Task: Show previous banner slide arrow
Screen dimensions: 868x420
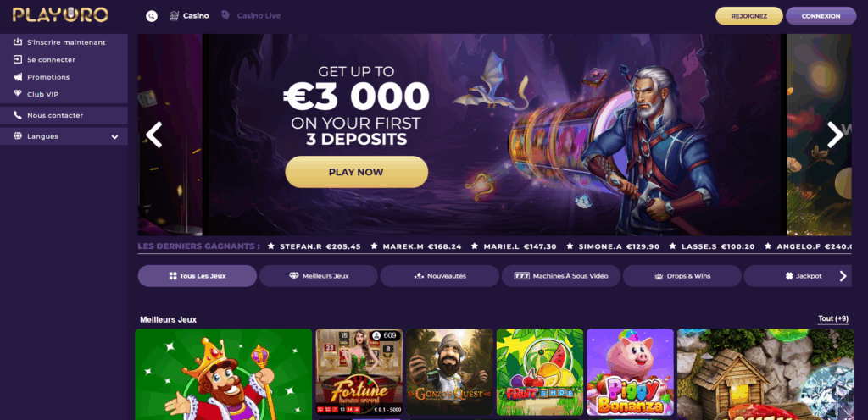Action: [x=154, y=135]
